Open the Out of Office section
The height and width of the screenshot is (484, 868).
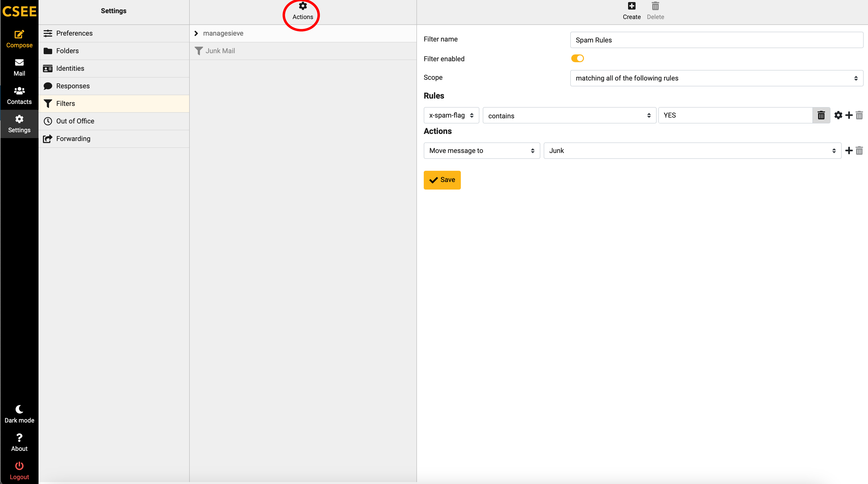coord(114,121)
